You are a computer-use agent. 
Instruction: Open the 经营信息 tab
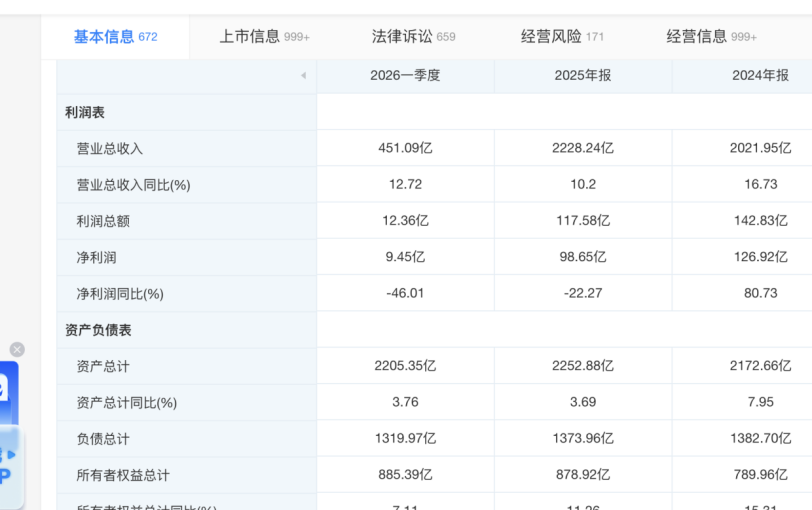point(711,37)
